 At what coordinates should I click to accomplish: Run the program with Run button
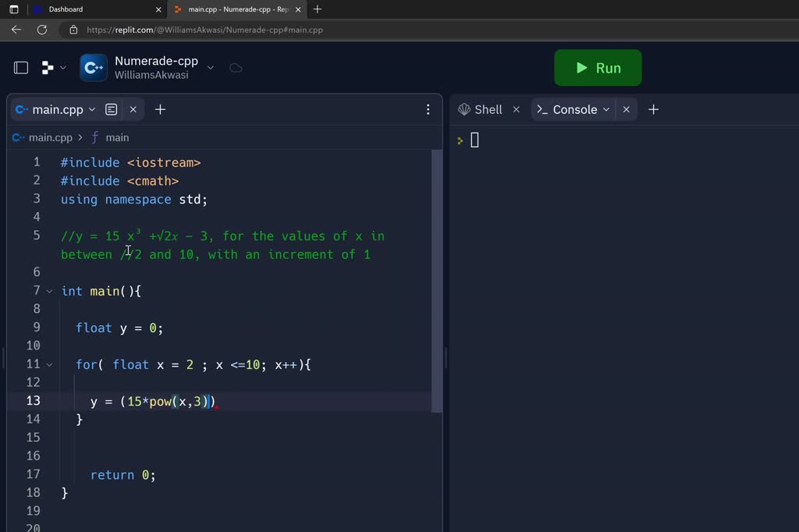point(598,68)
